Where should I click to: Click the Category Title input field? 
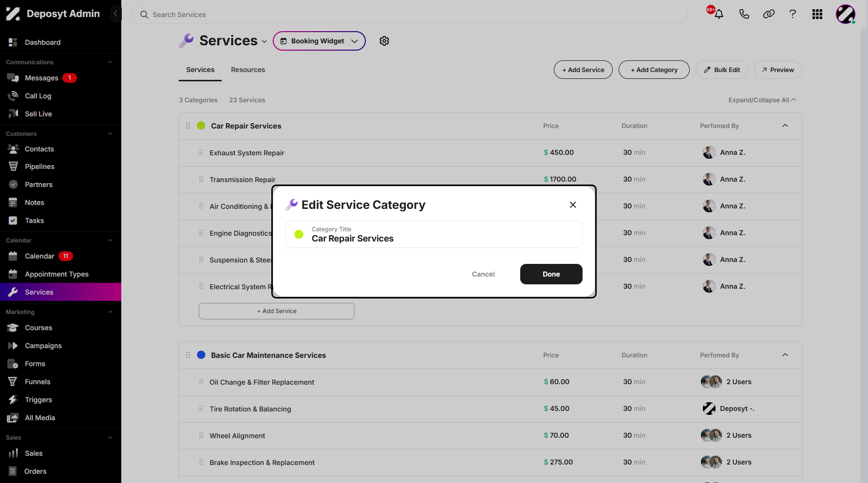point(434,234)
